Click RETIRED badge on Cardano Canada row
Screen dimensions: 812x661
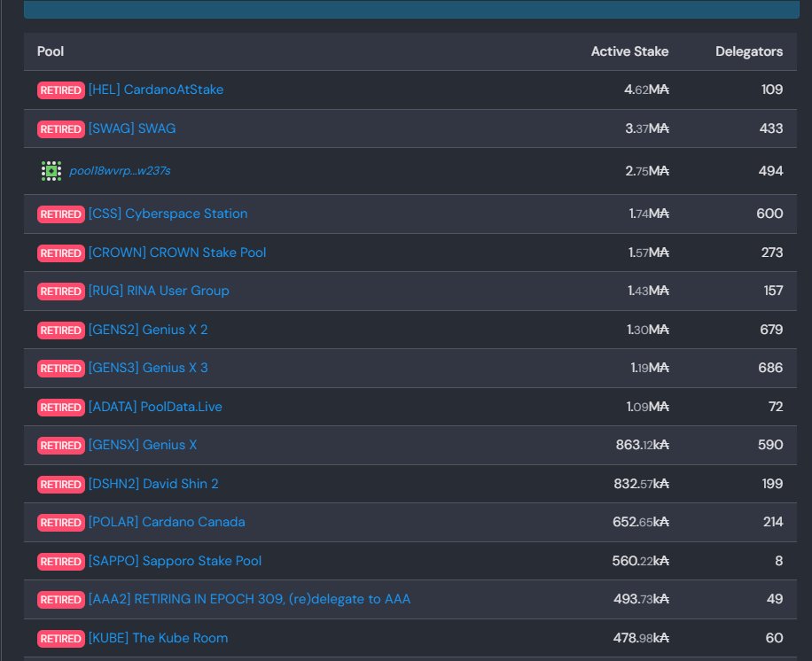point(60,522)
